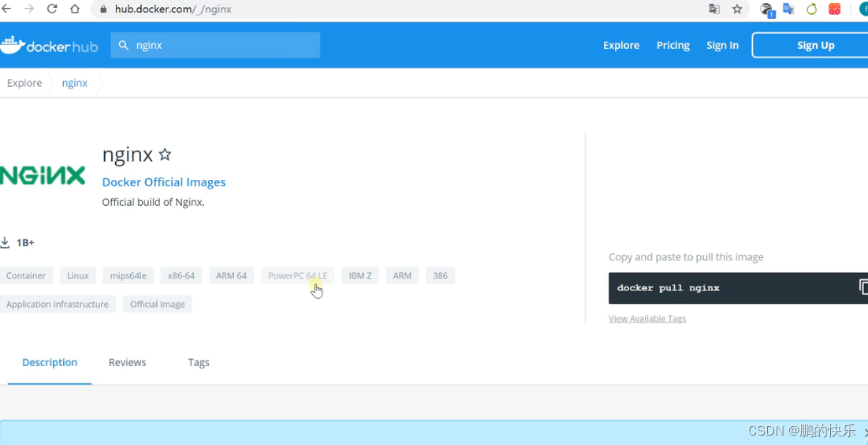Viewport: 868px width, 445px height.
Task: Click the Linux tag chip
Action: (78, 275)
